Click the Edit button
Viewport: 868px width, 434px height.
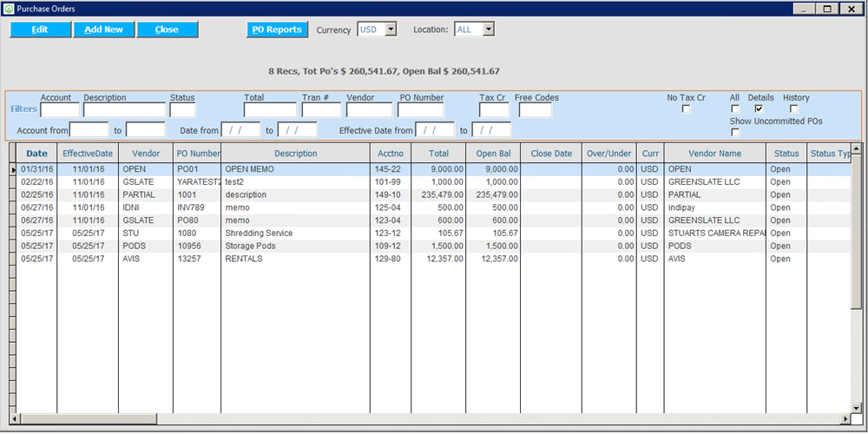[x=40, y=30]
